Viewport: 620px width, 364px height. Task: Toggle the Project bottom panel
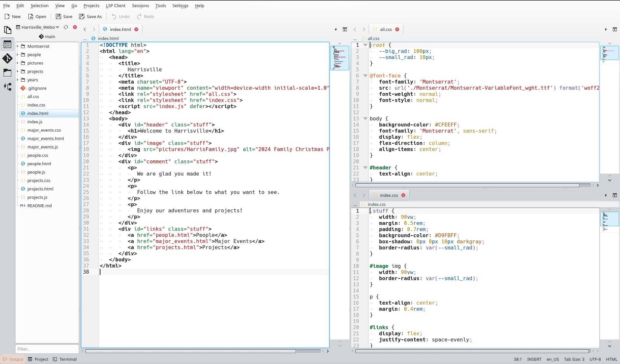tap(38, 359)
